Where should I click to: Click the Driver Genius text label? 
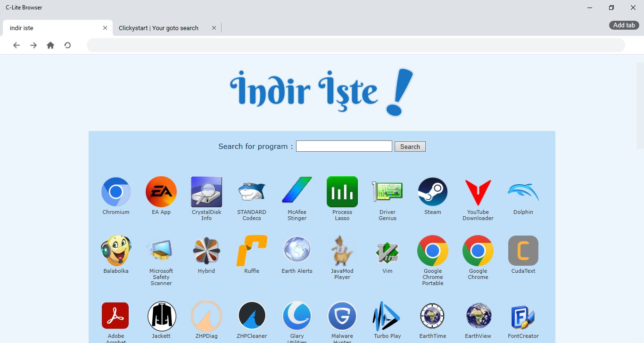[388, 215]
